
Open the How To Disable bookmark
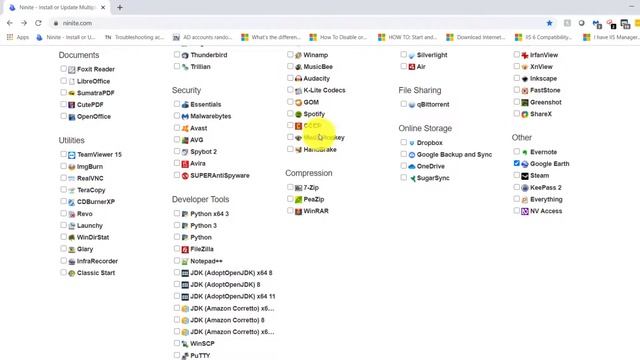(339, 37)
